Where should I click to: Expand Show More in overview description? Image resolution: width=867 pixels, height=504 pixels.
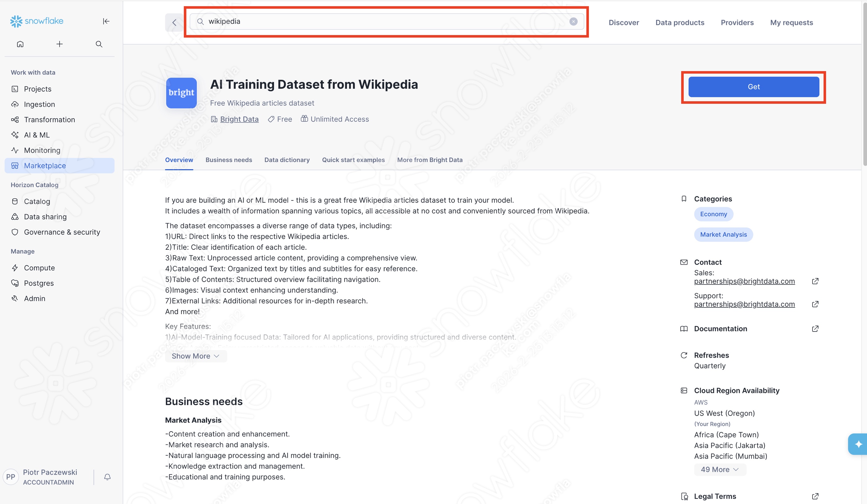[x=195, y=356]
